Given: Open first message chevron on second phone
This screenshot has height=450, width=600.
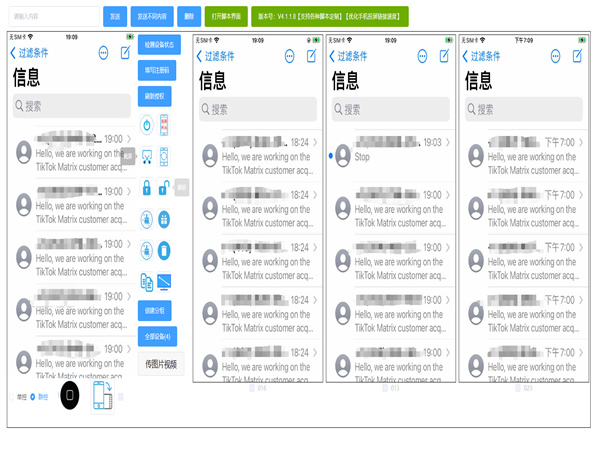Looking at the screenshot, I should [x=316, y=143].
